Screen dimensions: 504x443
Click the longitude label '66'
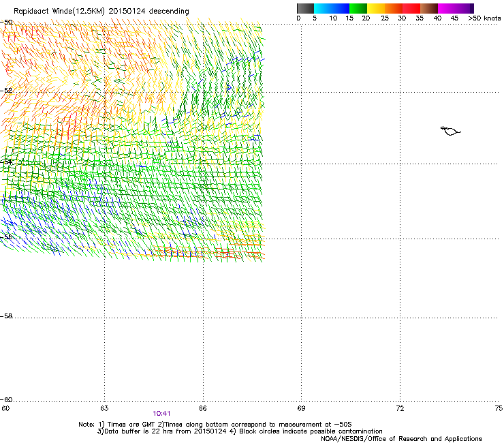click(202, 408)
